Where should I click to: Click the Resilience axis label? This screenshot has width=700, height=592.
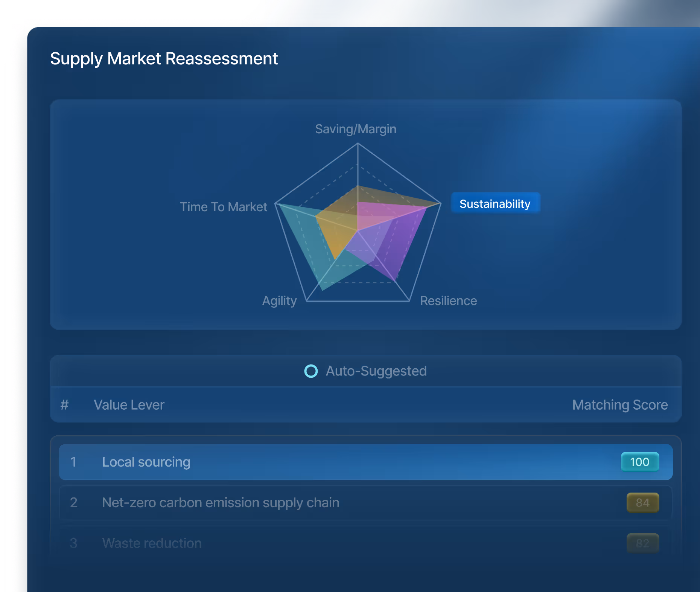(448, 301)
